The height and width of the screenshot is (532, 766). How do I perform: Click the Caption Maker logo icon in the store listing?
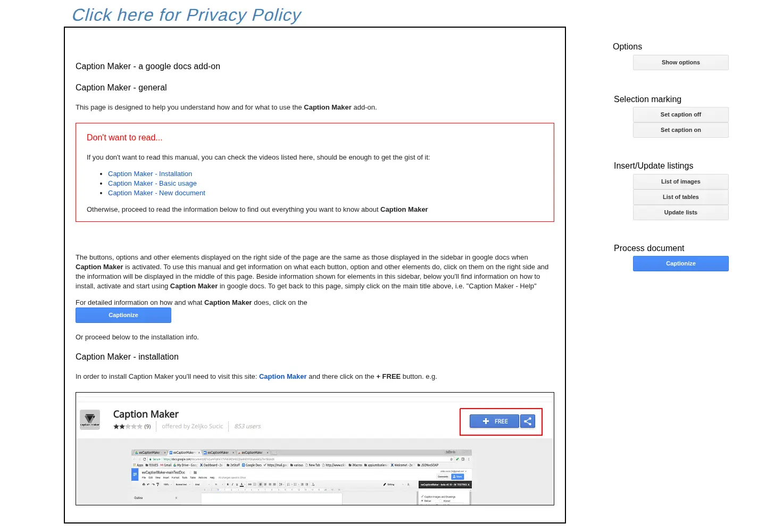tap(90, 419)
